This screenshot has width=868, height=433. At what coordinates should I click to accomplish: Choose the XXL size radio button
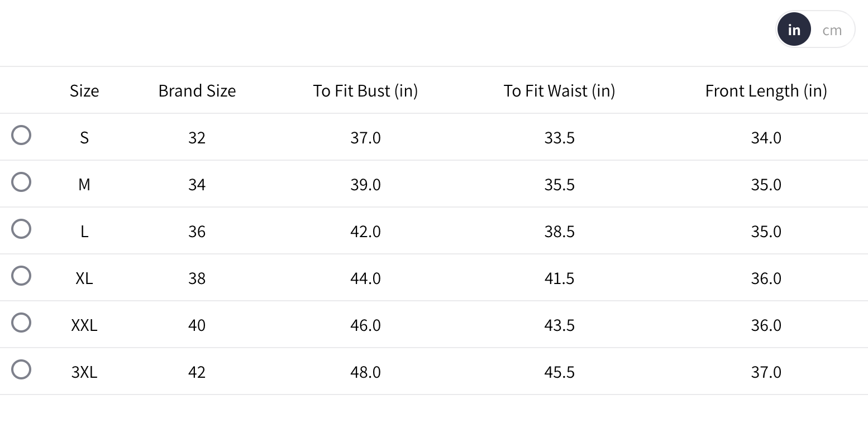tap(21, 323)
